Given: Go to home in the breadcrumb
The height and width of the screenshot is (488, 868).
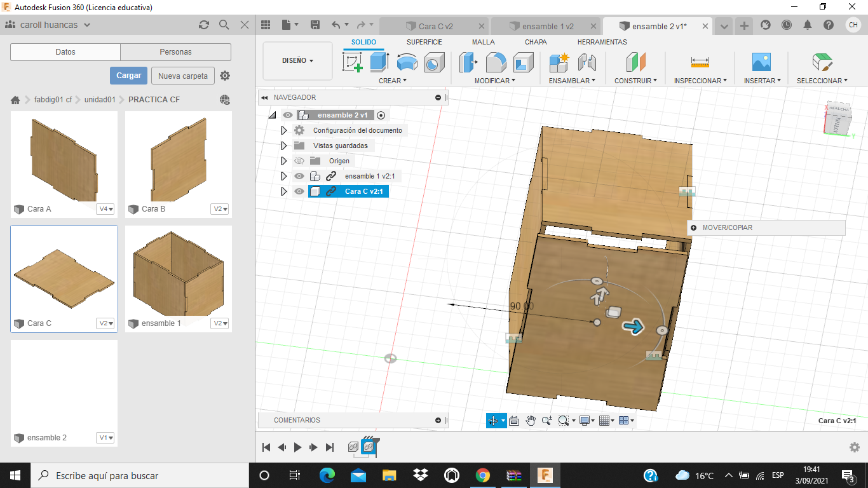Looking at the screenshot, I should 15,100.
